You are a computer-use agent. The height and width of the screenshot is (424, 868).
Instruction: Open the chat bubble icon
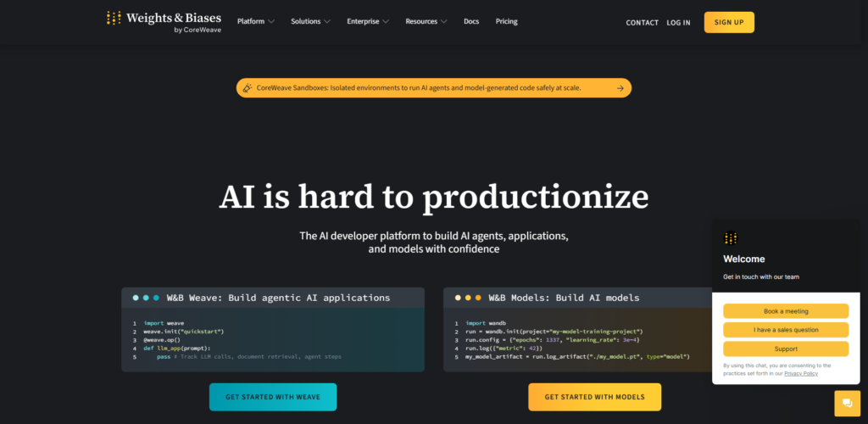(x=847, y=403)
